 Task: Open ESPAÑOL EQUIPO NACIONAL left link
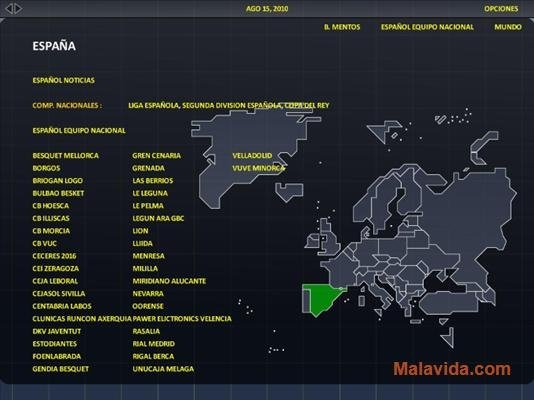pos(79,131)
